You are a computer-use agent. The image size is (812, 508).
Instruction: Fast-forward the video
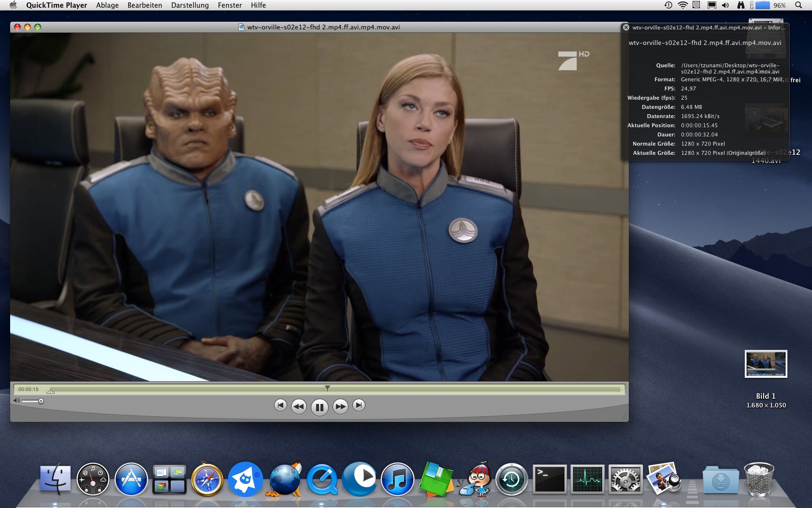pos(340,406)
